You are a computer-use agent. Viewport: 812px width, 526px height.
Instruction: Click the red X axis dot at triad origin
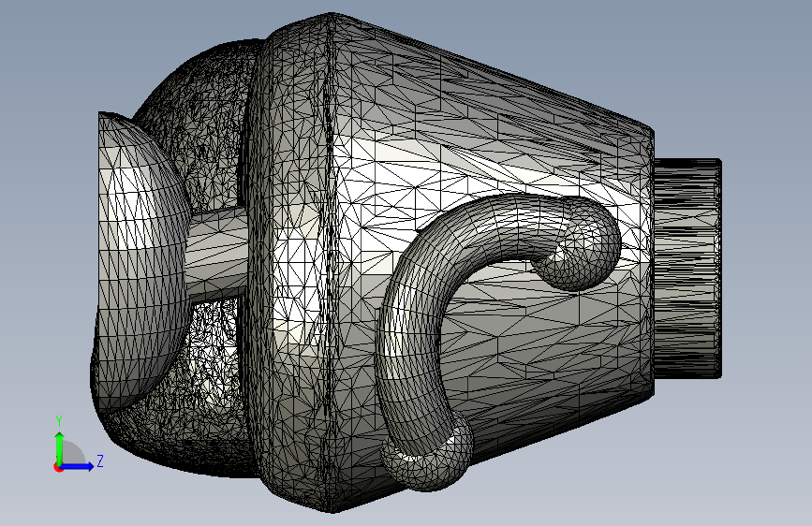pyautogui.click(x=58, y=467)
